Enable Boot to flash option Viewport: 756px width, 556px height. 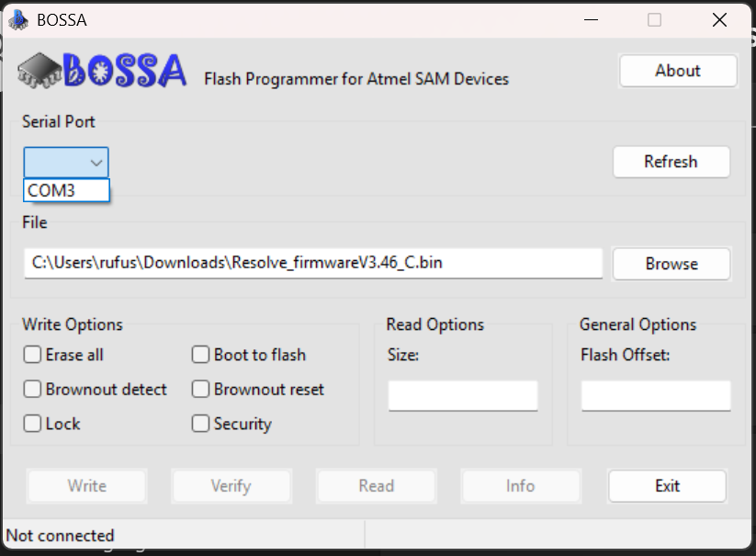coord(199,355)
